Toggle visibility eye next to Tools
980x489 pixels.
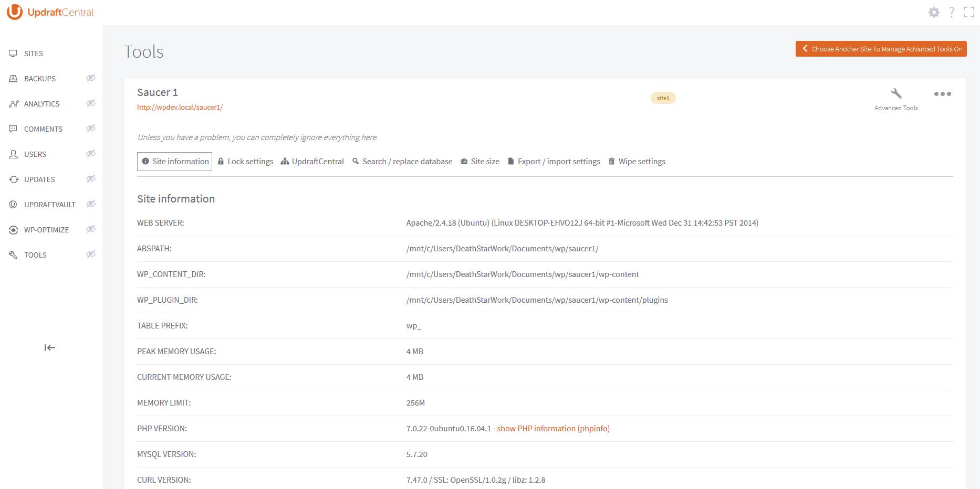[x=91, y=254]
